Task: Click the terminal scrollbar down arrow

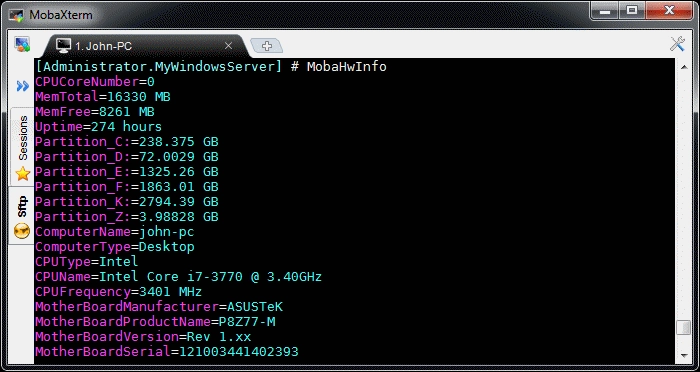Action: click(683, 355)
